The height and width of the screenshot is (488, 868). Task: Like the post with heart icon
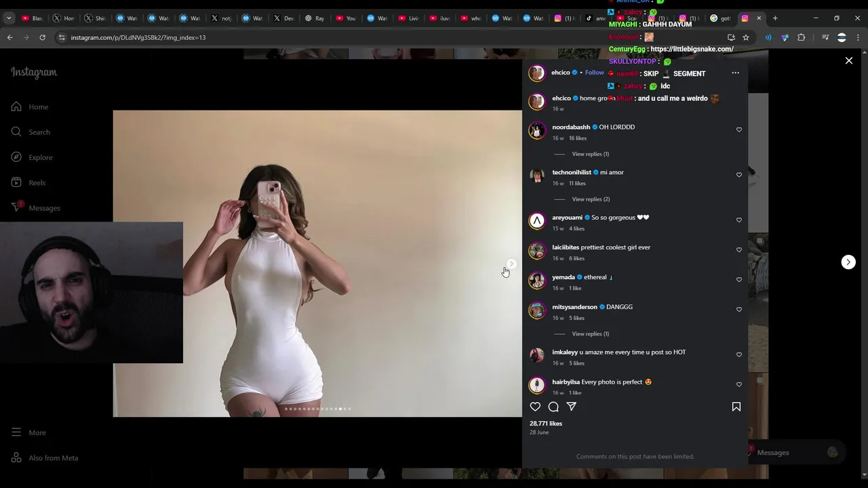coord(535,407)
